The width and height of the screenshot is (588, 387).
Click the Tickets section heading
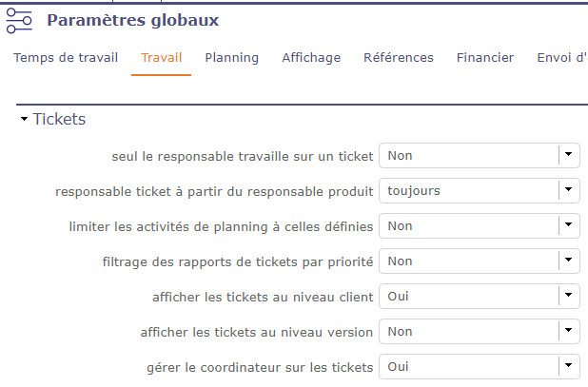[x=59, y=120]
